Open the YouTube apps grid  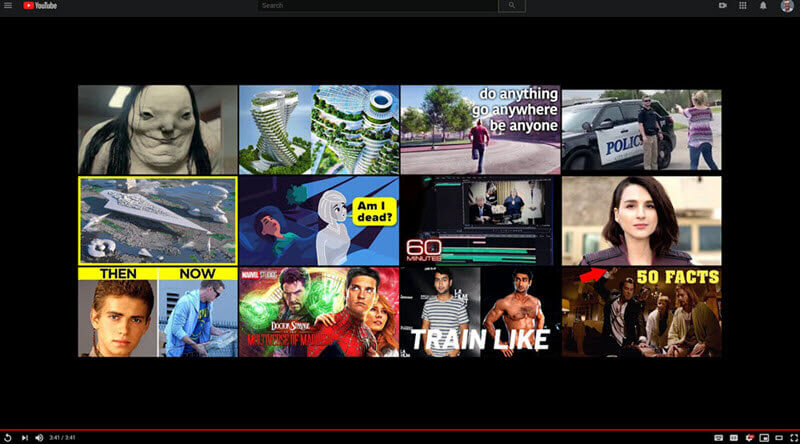743,6
